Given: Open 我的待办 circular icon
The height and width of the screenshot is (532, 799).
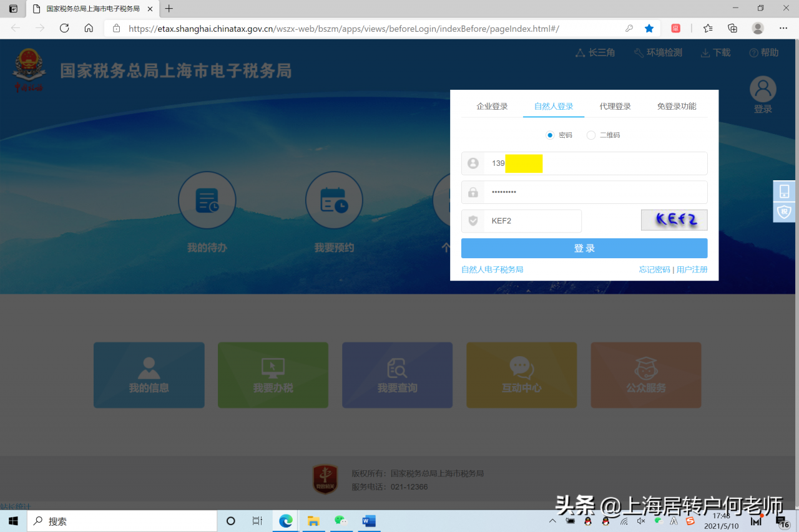Looking at the screenshot, I should (207, 200).
